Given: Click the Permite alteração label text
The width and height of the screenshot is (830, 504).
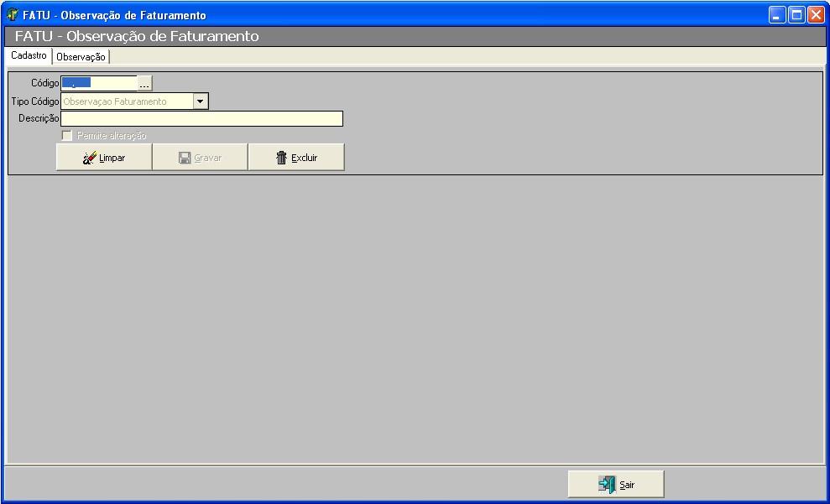Looking at the screenshot, I should tap(112, 136).
